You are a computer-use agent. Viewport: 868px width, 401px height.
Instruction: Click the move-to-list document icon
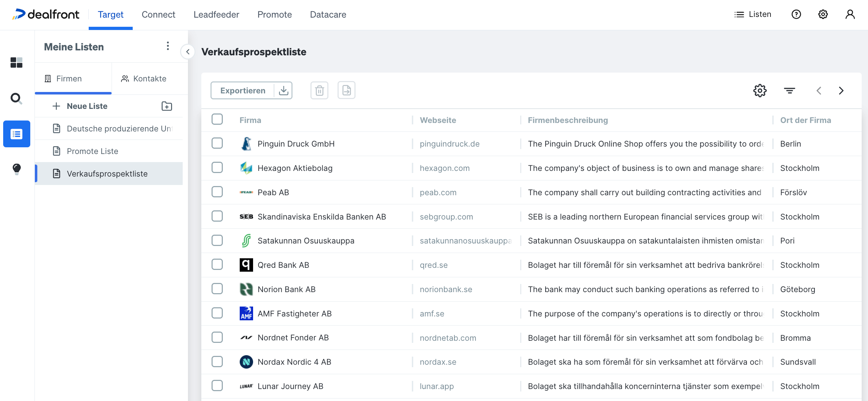346,91
